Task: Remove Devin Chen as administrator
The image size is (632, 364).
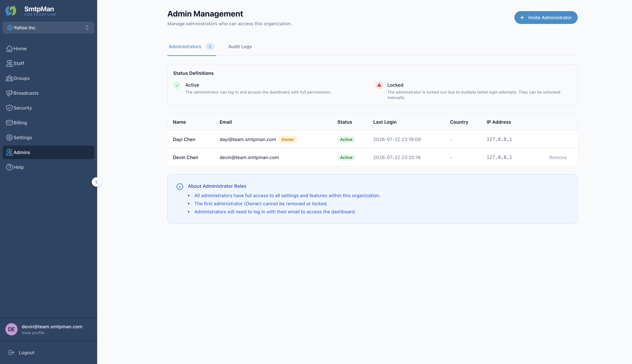Action: 558,158
